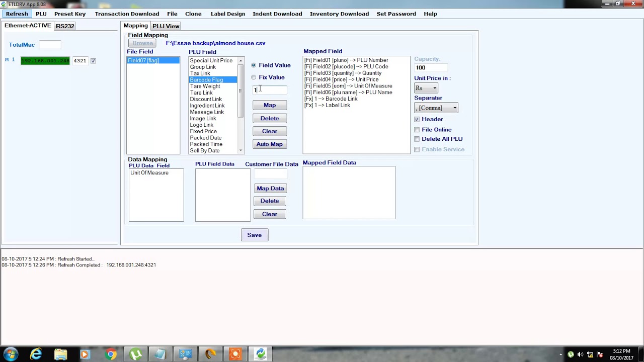Switch to the PLU View tab
The height and width of the screenshot is (362, 644).
coord(166,26)
